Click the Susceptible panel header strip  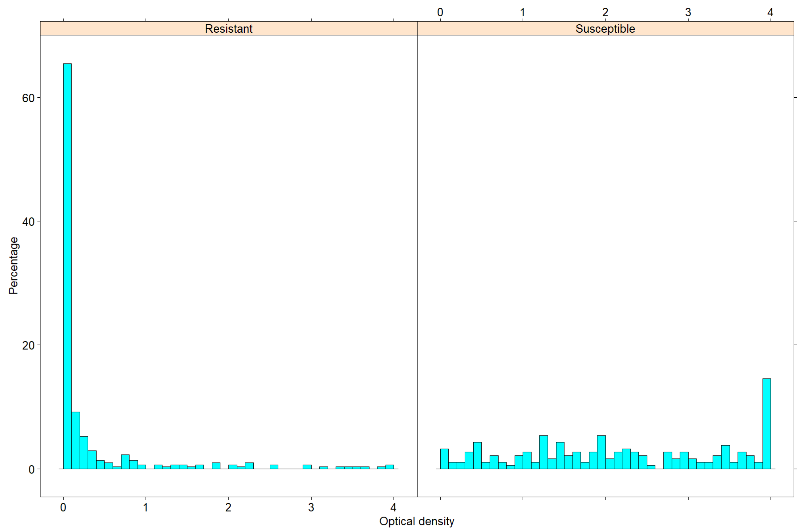click(605, 29)
